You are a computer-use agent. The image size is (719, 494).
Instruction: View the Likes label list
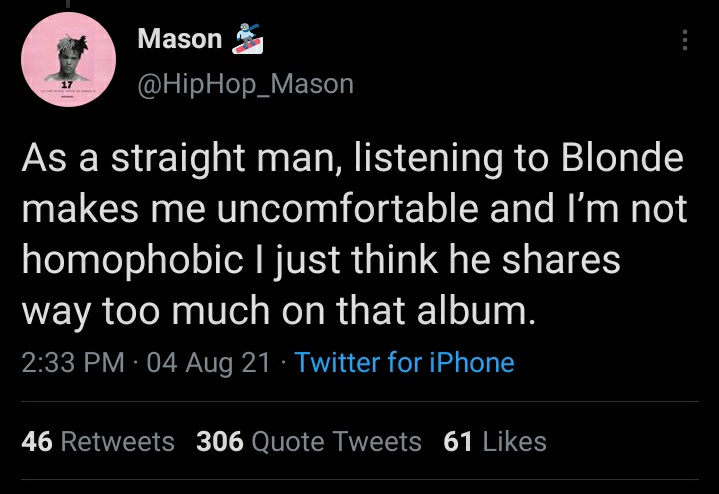click(x=514, y=441)
